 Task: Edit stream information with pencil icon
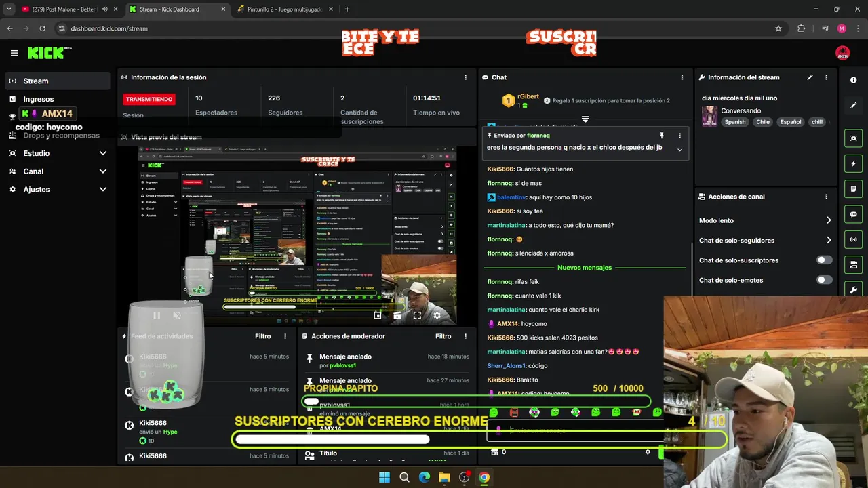810,77
